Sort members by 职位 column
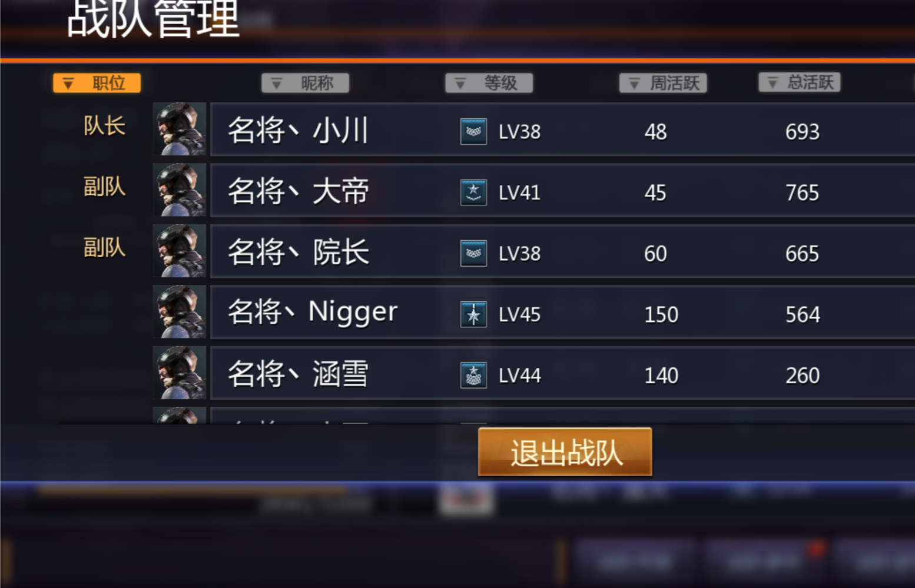The width and height of the screenshot is (915, 588). 97,83
